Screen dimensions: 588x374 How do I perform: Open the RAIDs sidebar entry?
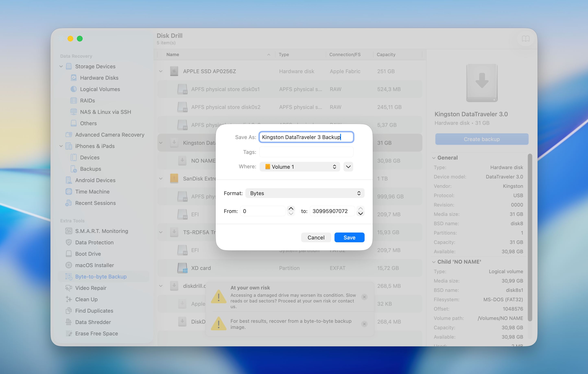point(87,101)
